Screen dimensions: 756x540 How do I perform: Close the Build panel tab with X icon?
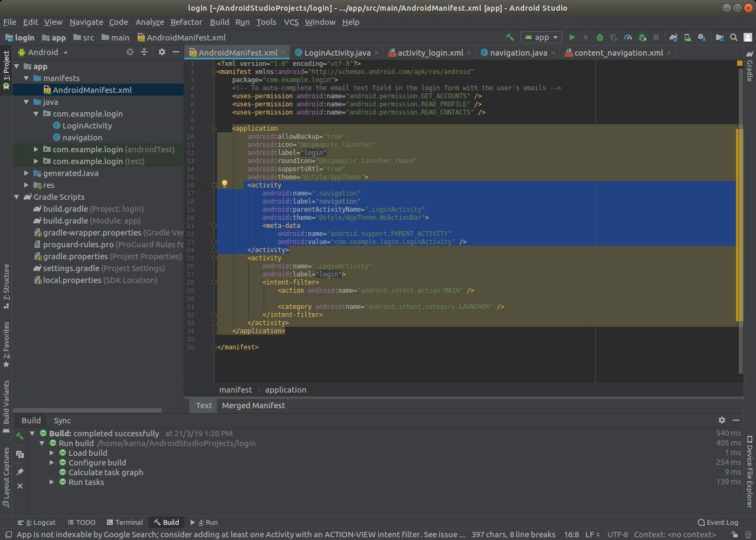[20, 486]
